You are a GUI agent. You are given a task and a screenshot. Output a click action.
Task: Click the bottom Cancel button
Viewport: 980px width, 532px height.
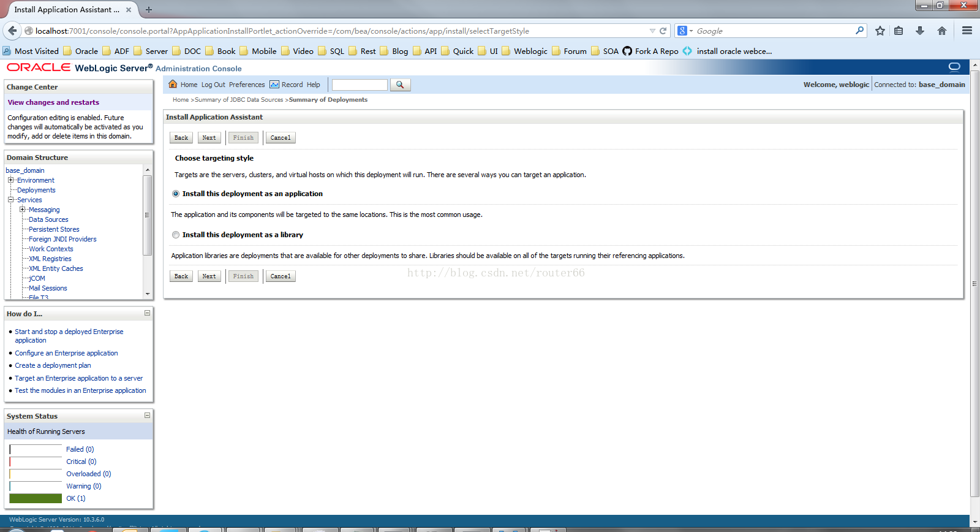click(x=281, y=276)
